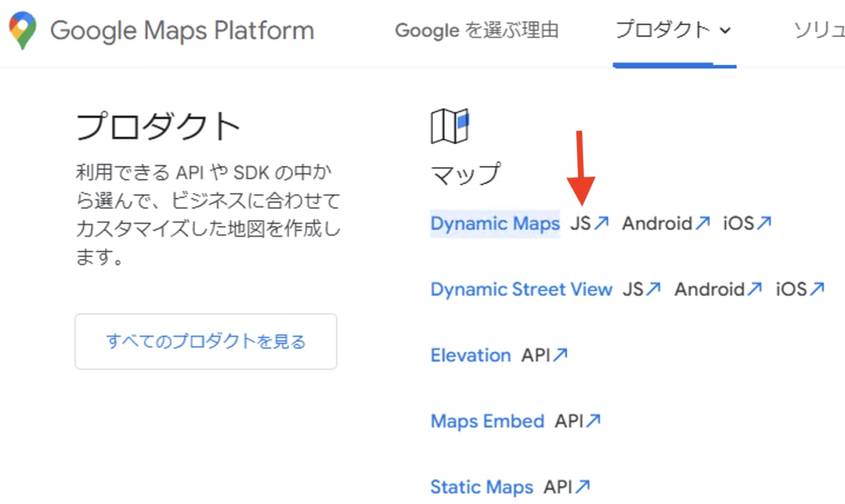
Task: Click the マップ folded map icon
Action: pos(449,127)
